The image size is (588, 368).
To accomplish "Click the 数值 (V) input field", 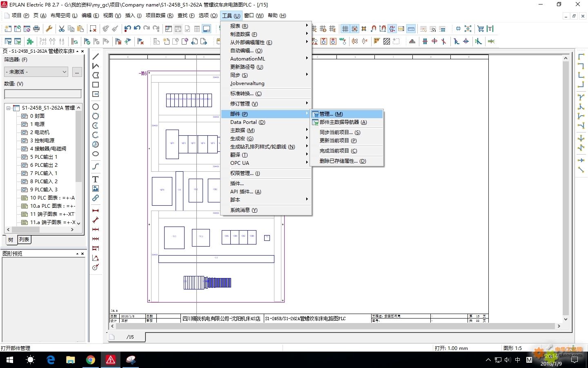I will coord(42,94).
